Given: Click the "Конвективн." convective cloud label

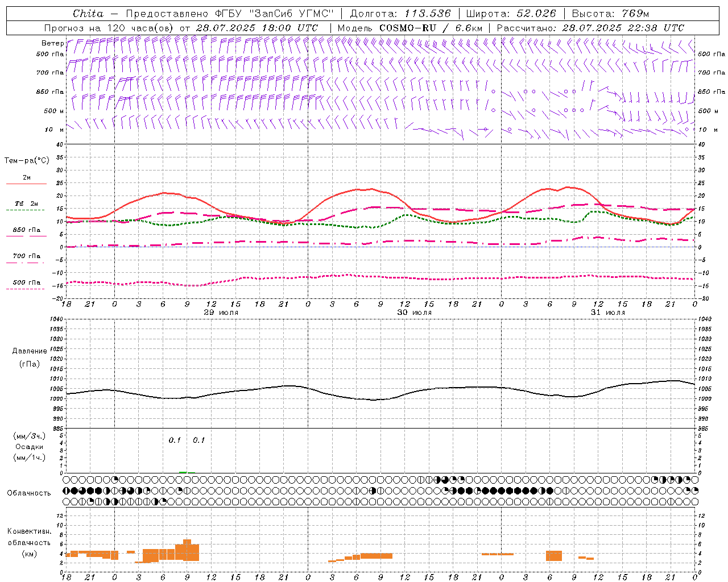Looking at the screenshot, I should pyautogui.click(x=29, y=531).
